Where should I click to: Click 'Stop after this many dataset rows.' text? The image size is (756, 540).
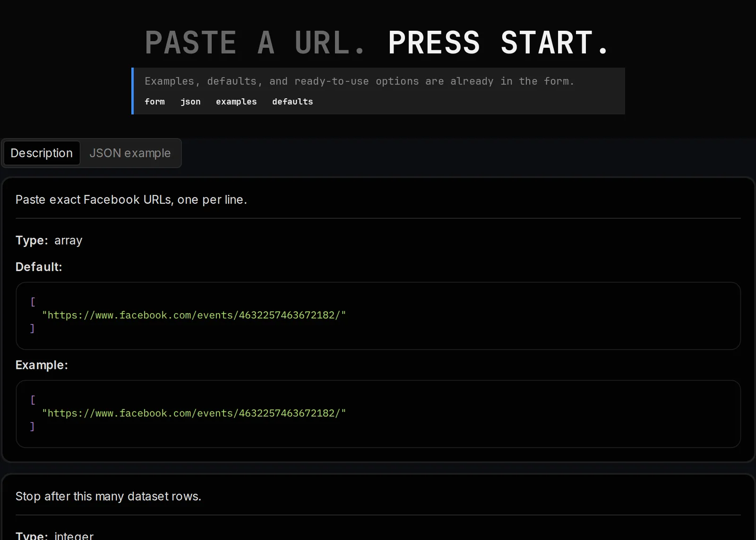108,496
